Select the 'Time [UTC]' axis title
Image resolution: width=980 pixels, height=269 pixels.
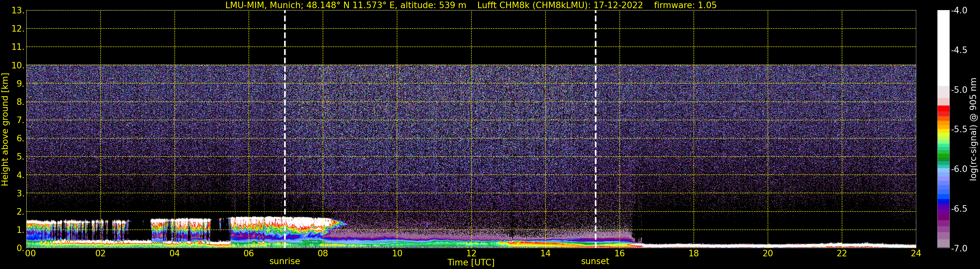pyautogui.click(x=471, y=262)
